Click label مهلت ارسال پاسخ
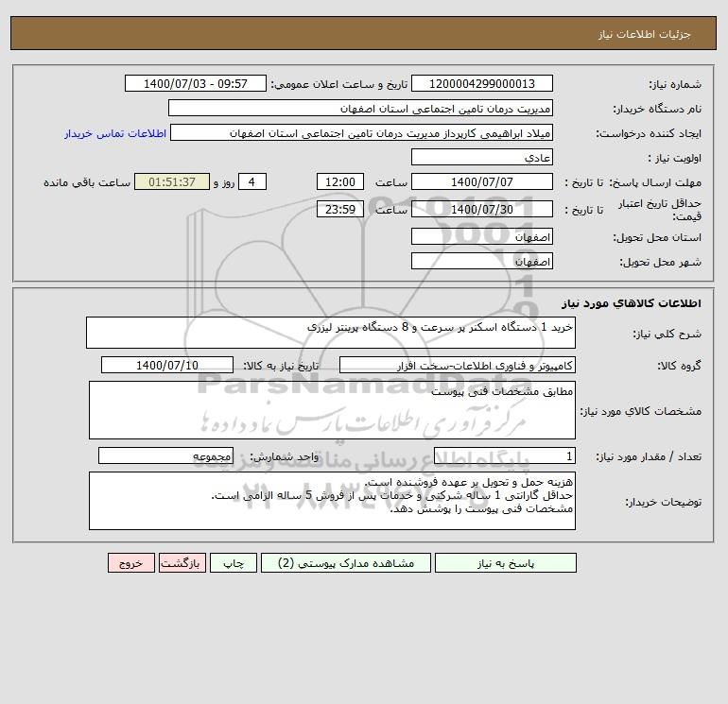The width and height of the screenshot is (728, 704). (655, 182)
